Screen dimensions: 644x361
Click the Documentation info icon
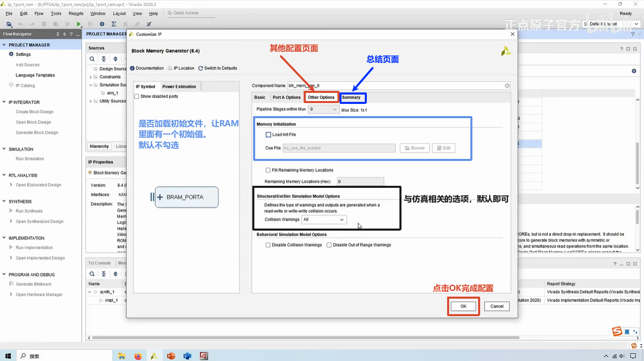click(x=132, y=68)
